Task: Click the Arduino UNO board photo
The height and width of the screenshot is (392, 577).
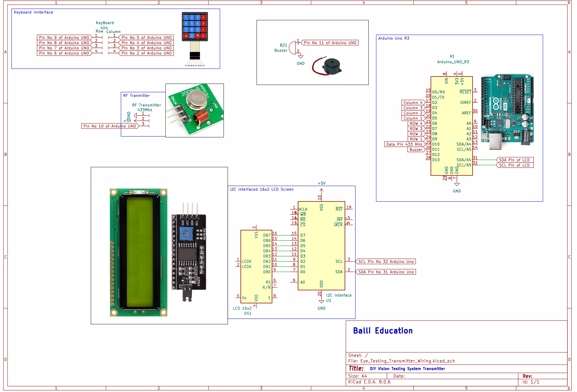Action: (507, 112)
